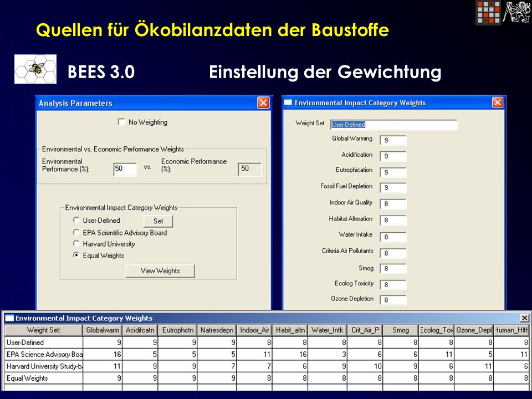Edit the Environmental Performance percent field
This screenshot has width=532, height=399.
pyautogui.click(x=125, y=169)
